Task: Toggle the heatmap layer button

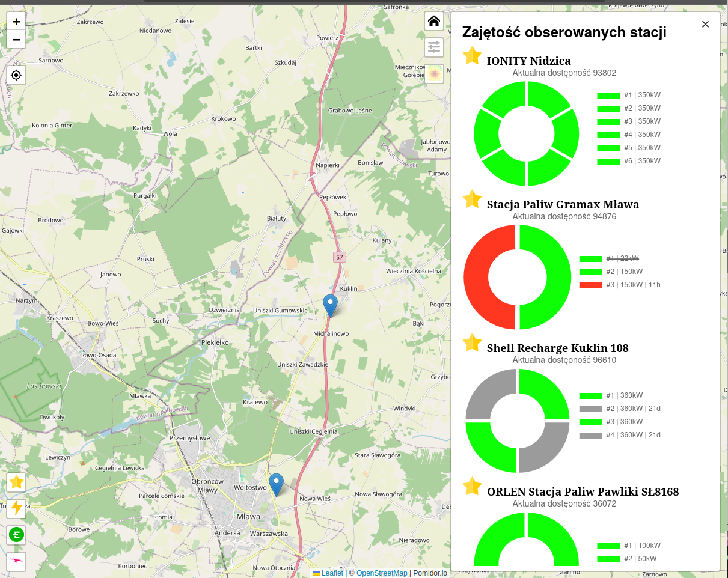Action: tap(434, 74)
